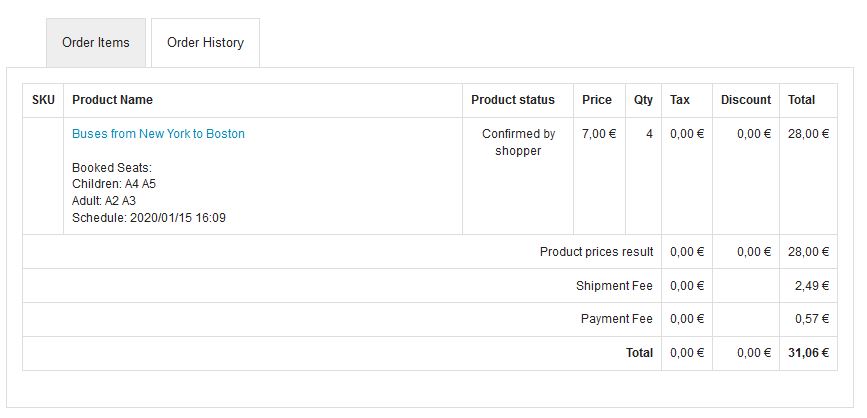Click the quantity value 4
Screen dimensions: 867x418
649,134
